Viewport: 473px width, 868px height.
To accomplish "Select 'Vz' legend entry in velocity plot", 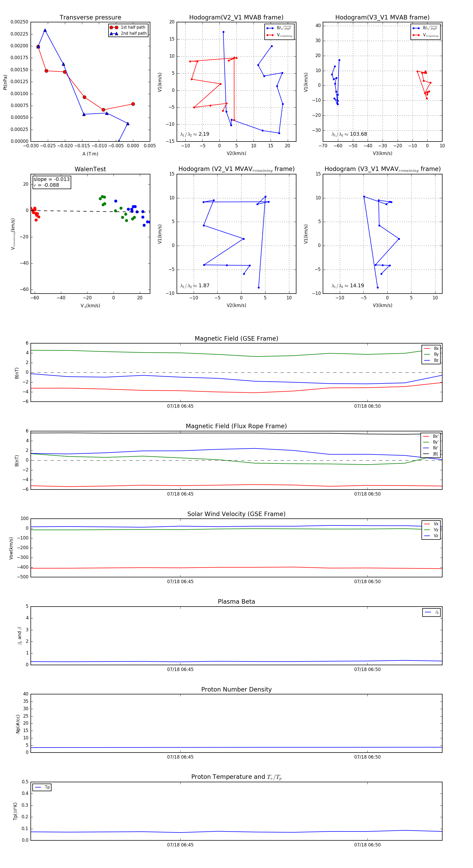I will click(x=431, y=536).
